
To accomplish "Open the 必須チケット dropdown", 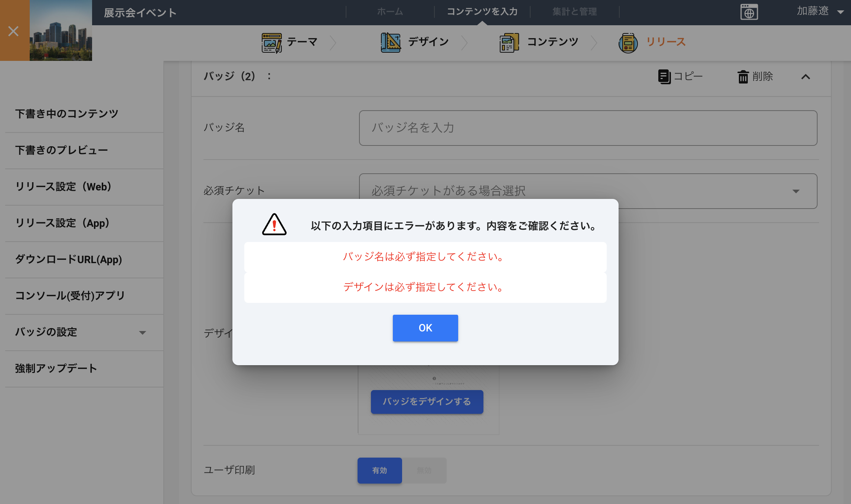I will pos(588,191).
